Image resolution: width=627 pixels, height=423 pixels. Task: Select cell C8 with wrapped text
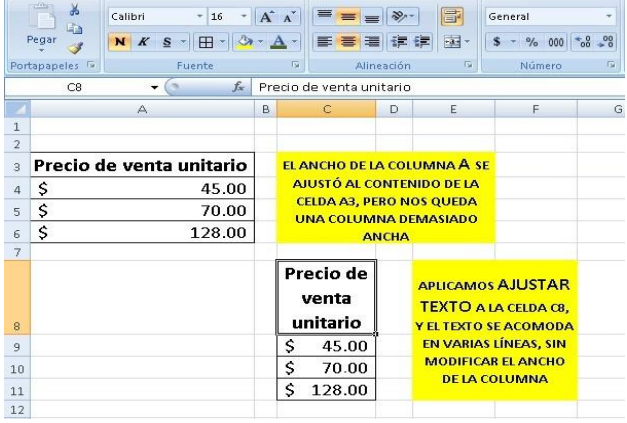tap(326, 297)
